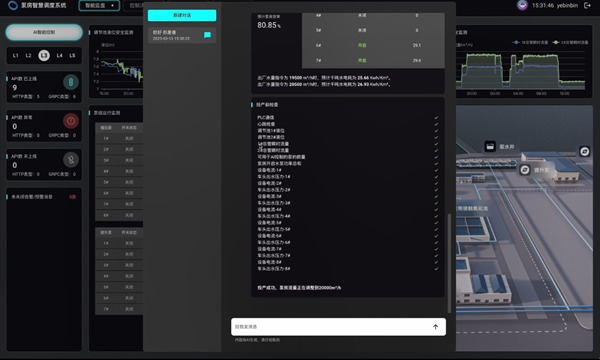600x360 pixels.
Task: Click the chat panel vertical scrollbar
Action: point(449,263)
